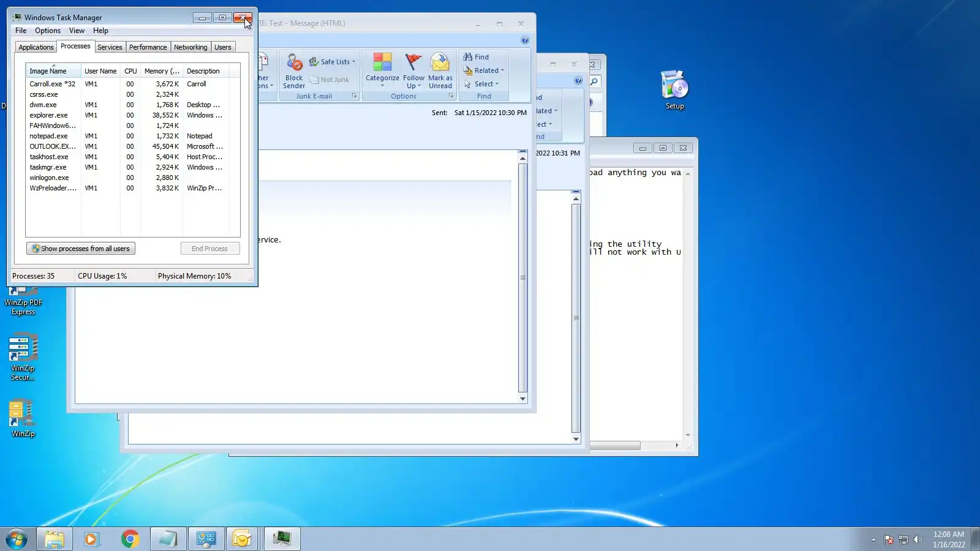Screen dimensions: 980x551
Task: Expand the Safe Lists dropdown
Action: click(x=332, y=62)
